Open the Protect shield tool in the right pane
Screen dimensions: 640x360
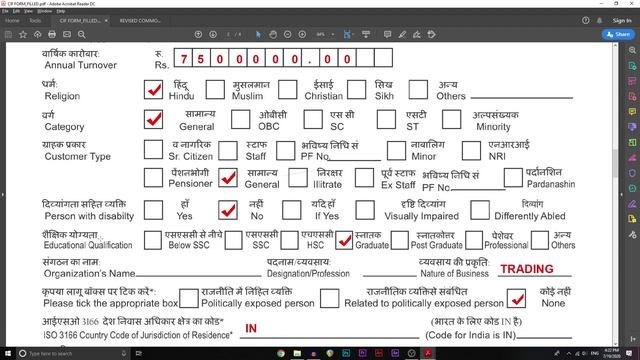632,173
